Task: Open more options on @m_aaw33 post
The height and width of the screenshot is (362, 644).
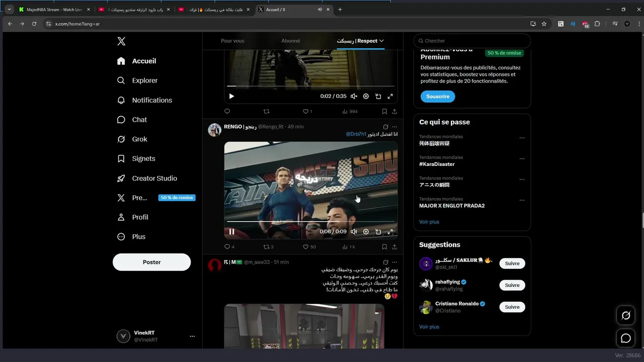Action: (x=394, y=262)
